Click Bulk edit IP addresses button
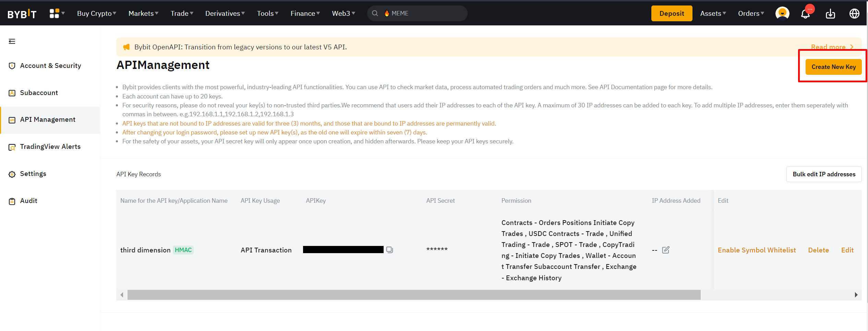 824,174
